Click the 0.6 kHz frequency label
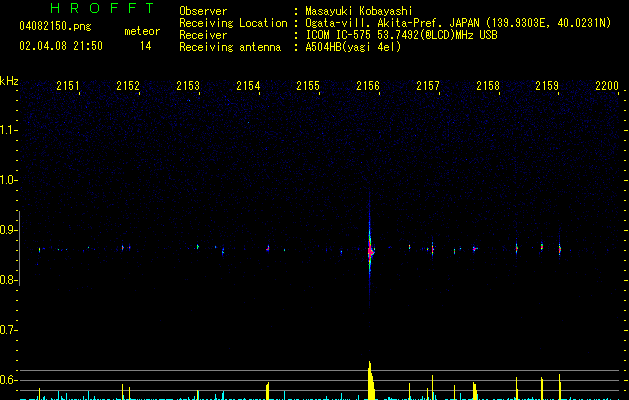This screenshot has height=400, width=629. 8,380
